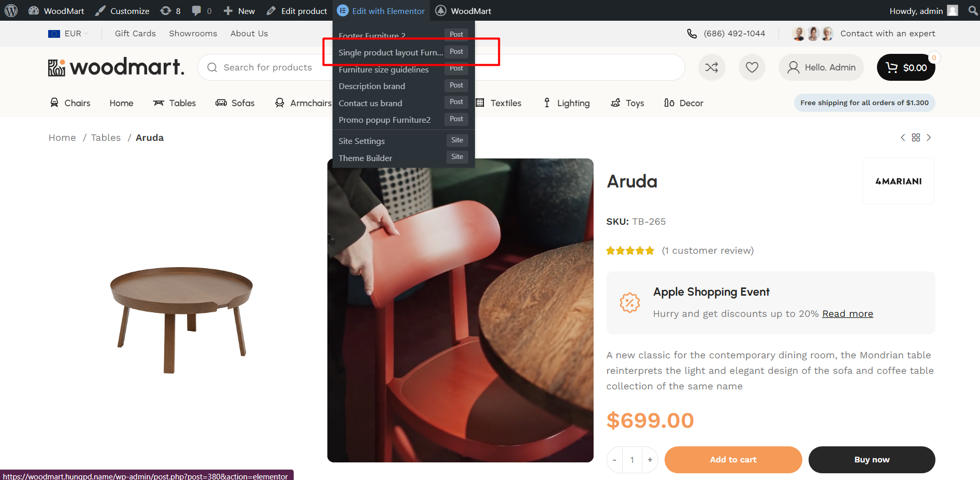Screen dimensions: 980x480
Task: Open WoodMart site name admin menu
Action: (56, 10)
